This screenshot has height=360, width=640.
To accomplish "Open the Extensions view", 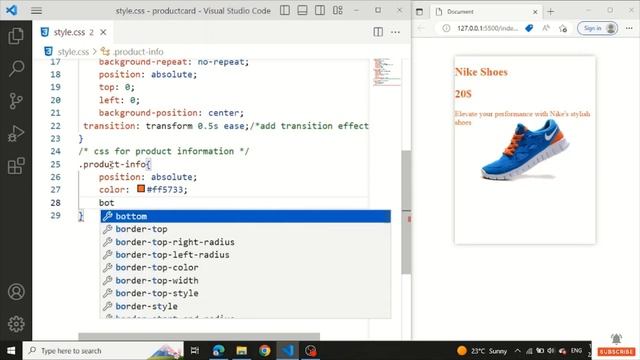I will [16, 166].
